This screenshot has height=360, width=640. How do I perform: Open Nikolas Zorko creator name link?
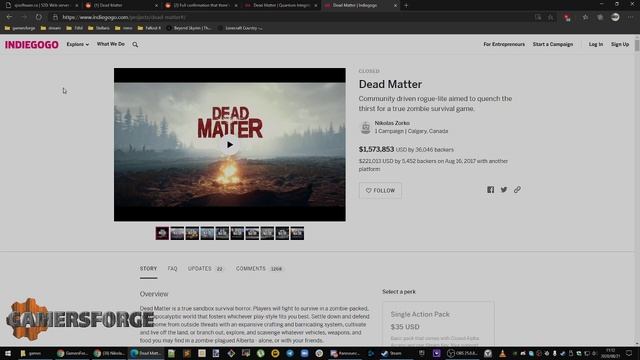click(392, 123)
